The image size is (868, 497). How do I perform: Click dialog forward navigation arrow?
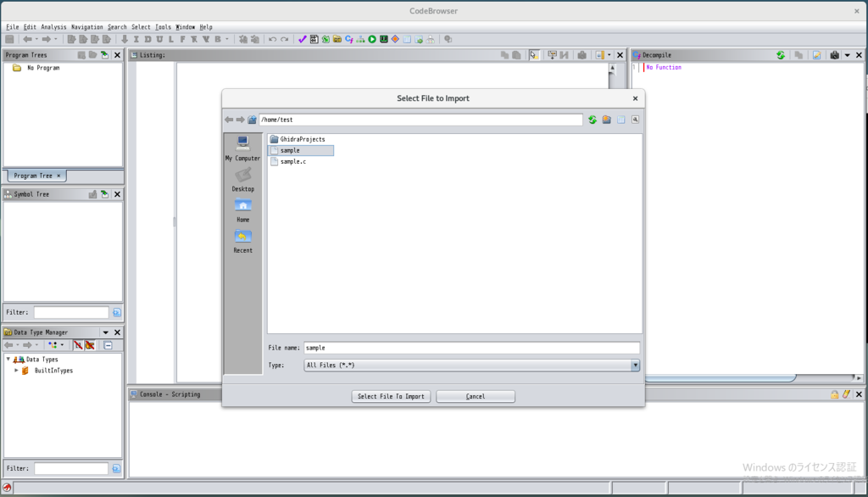click(x=240, y=120)
